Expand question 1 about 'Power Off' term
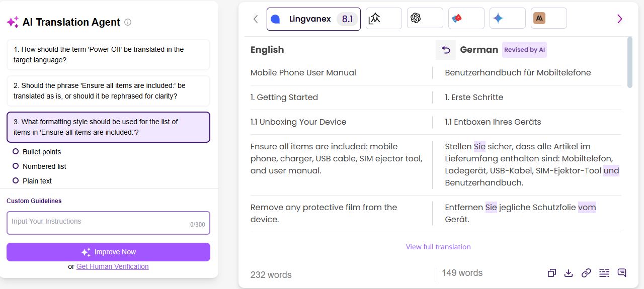 [108, 55]
